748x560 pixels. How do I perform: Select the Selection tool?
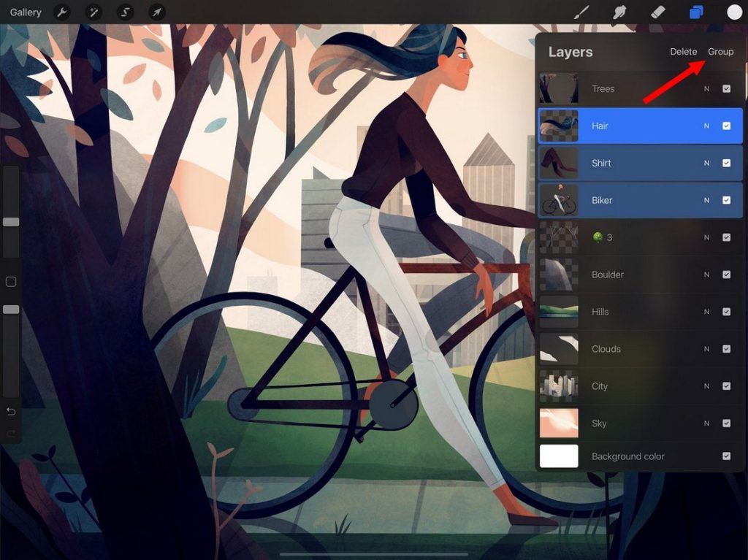coord(123,12)
